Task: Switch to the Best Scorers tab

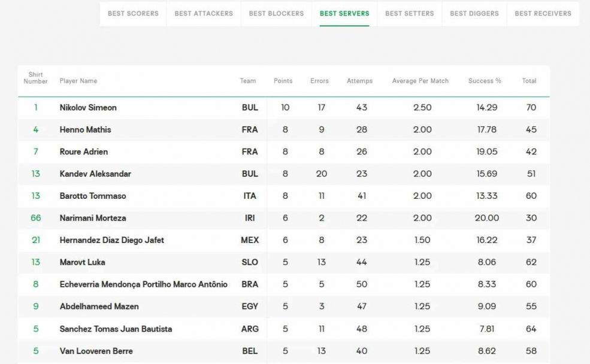Action: coord(133,13)
